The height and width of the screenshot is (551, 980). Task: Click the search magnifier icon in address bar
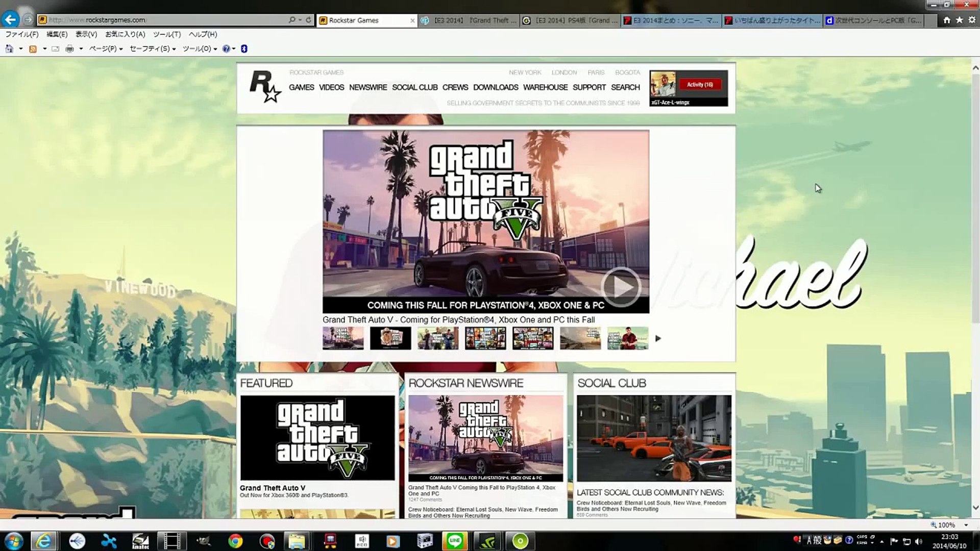(291, 20)
